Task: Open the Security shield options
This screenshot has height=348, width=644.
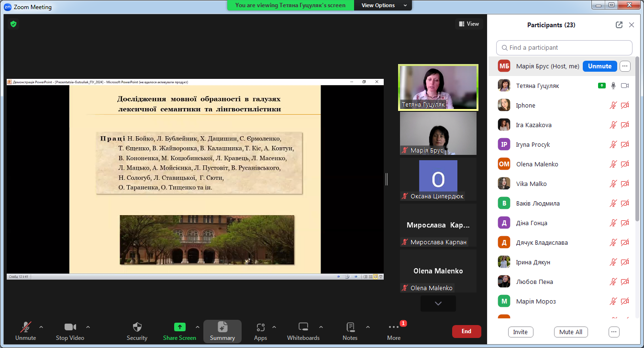Action: (x=137, y=327)
